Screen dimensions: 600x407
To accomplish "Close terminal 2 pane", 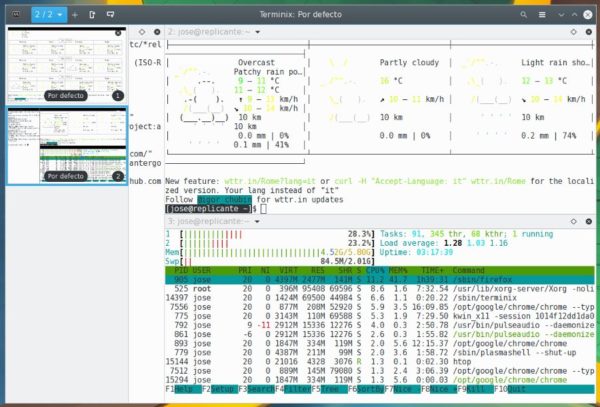I will pyautogui.click(x=589, y=32).
